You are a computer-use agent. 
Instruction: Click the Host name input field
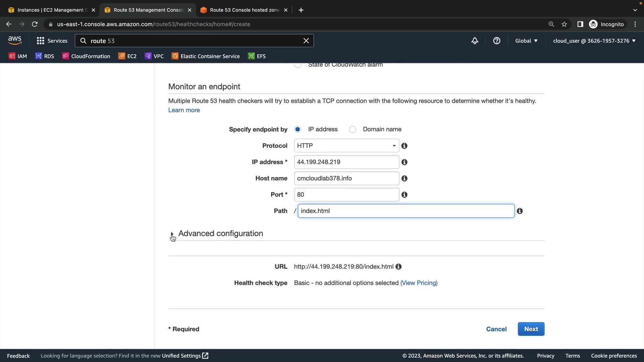click(x=346, y=178)
